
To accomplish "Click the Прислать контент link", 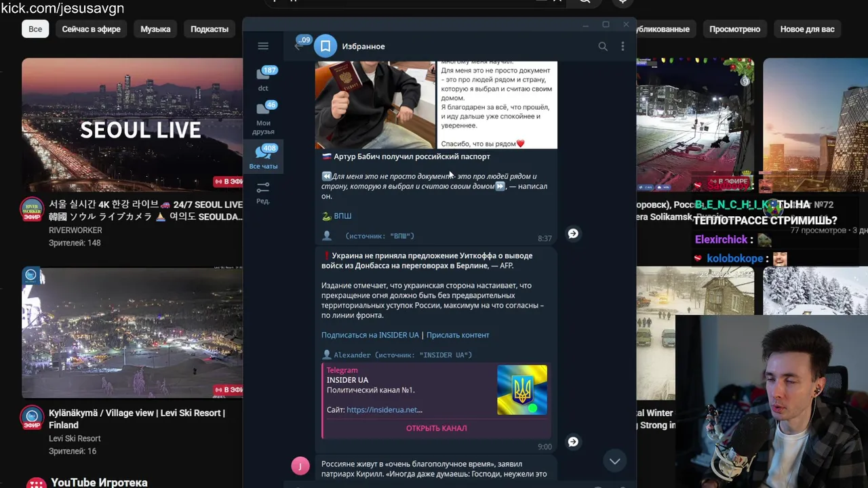I will 458,335.
